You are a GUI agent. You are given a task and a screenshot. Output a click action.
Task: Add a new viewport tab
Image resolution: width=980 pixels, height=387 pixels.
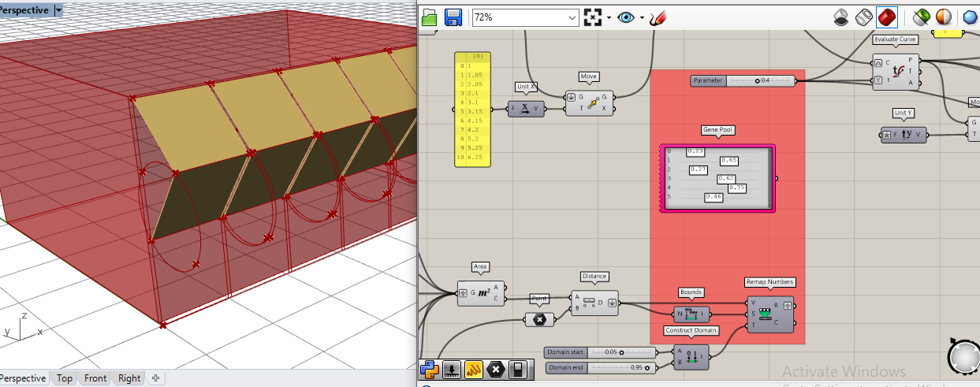(155, 378)
